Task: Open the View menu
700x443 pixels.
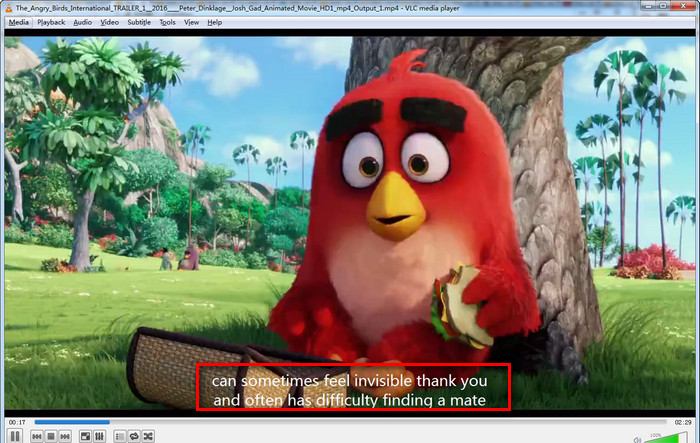Action: point(192,22)
